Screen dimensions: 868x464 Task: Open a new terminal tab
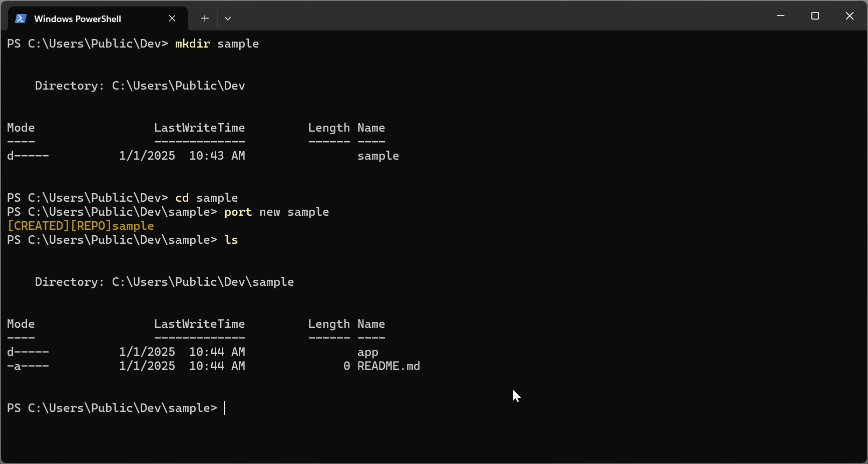pyautogui.click(x=205, y=19)
